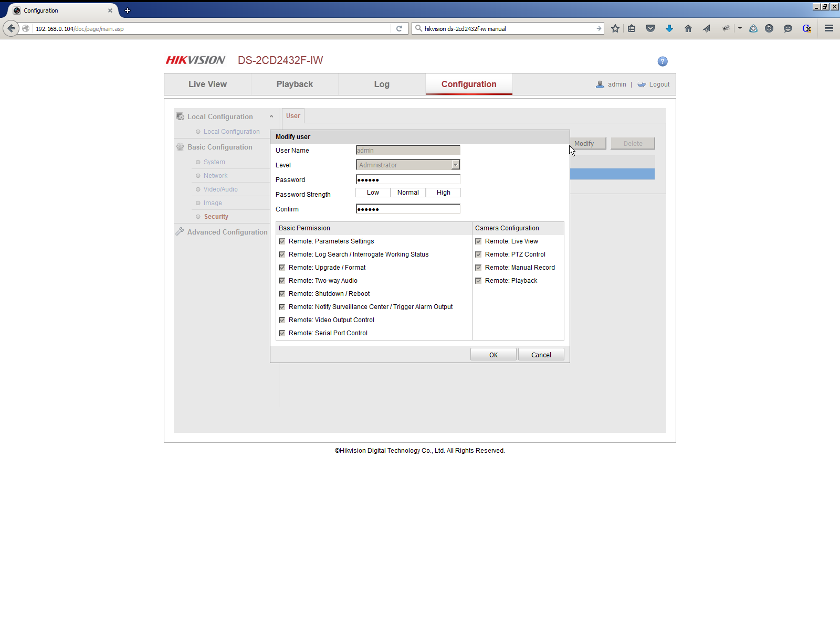
Task: Click the Pocket save icon
Action: point(650,28)
